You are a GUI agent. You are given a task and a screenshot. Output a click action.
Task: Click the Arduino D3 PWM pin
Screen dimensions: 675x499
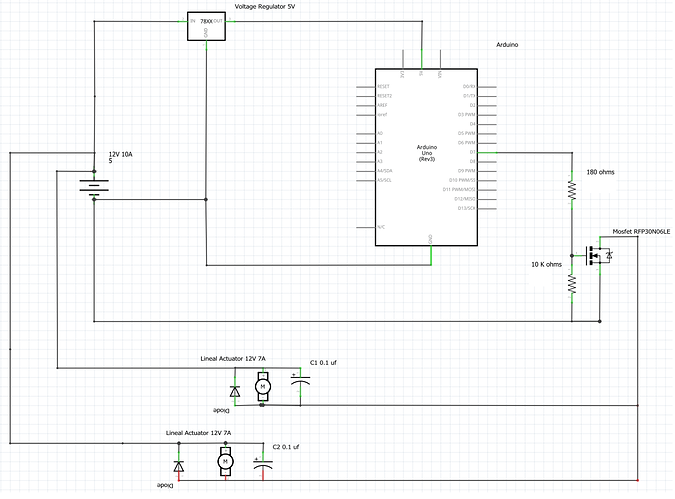click(487, 115)
